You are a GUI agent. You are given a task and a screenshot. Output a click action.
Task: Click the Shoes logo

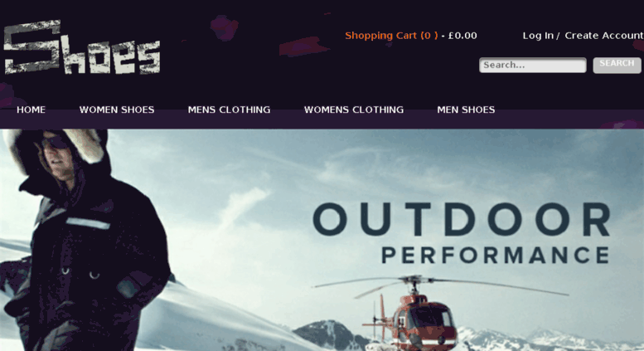(82, 47)
